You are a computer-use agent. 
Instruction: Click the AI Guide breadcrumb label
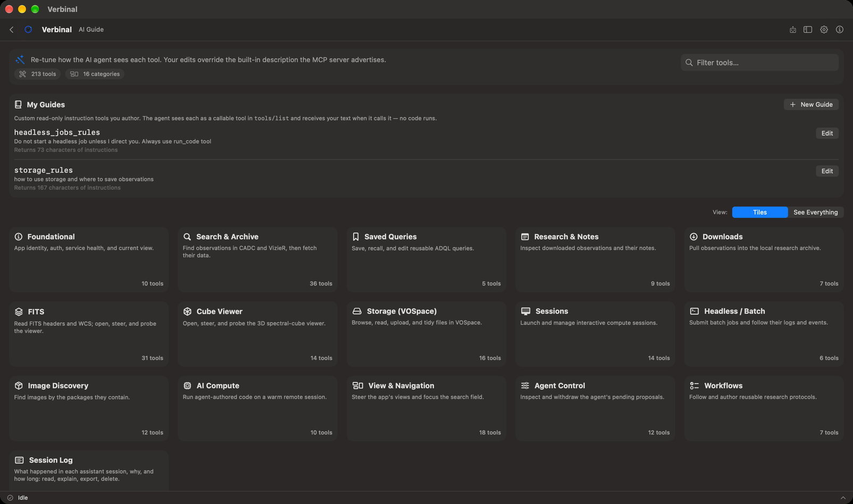pyautogui.click(x=91, y=30)
